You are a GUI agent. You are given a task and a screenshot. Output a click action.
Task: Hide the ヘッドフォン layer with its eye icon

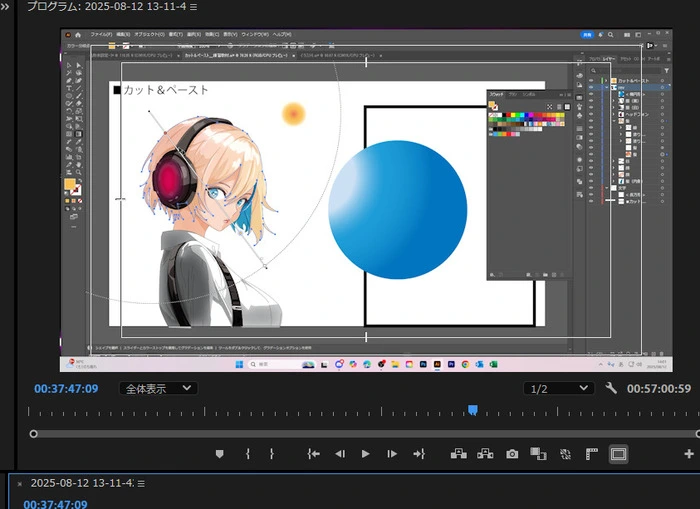[591, 114]
